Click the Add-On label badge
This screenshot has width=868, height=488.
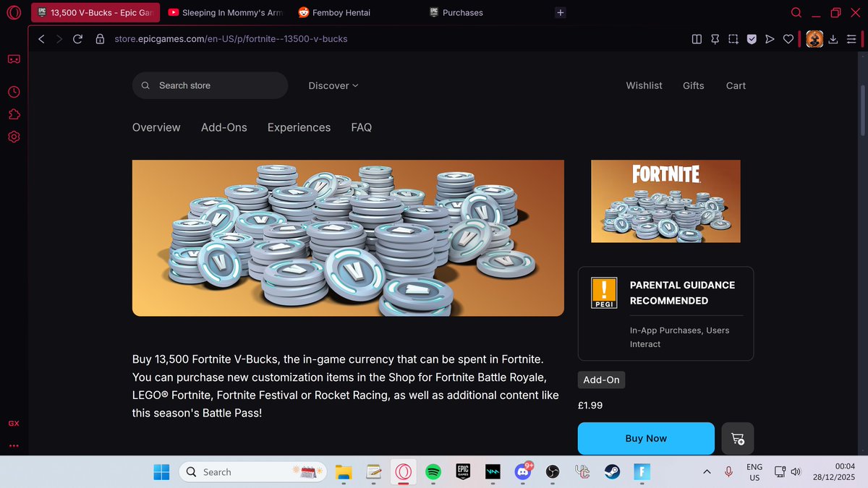(601, 380)
